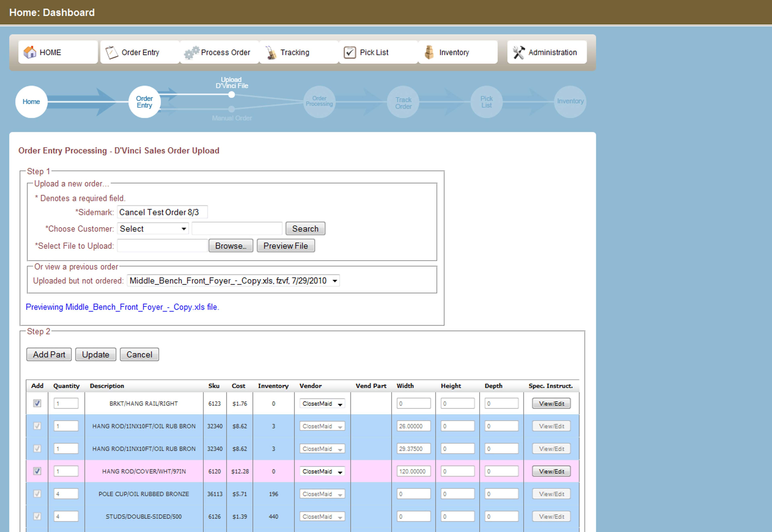Click the Sidemark text field
Screen dimensions: 772x532
[162, 212]
